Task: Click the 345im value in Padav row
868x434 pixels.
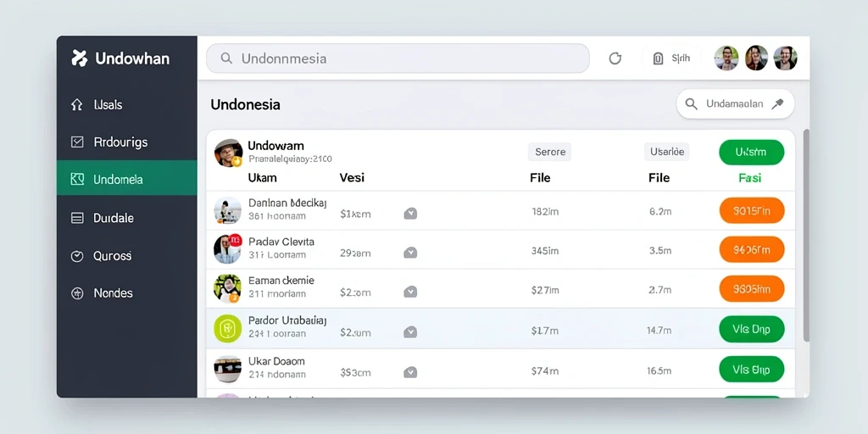Action: (545, 251)
